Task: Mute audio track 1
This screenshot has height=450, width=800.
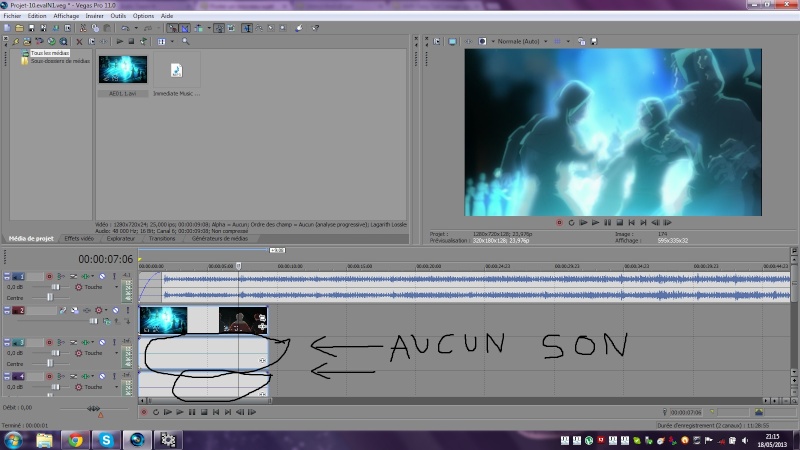Action: 102,277
